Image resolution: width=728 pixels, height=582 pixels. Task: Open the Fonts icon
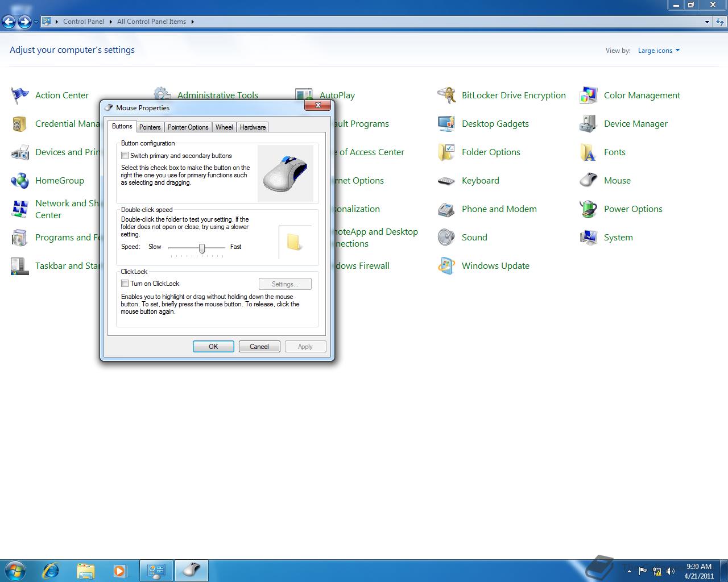(589, 152)
